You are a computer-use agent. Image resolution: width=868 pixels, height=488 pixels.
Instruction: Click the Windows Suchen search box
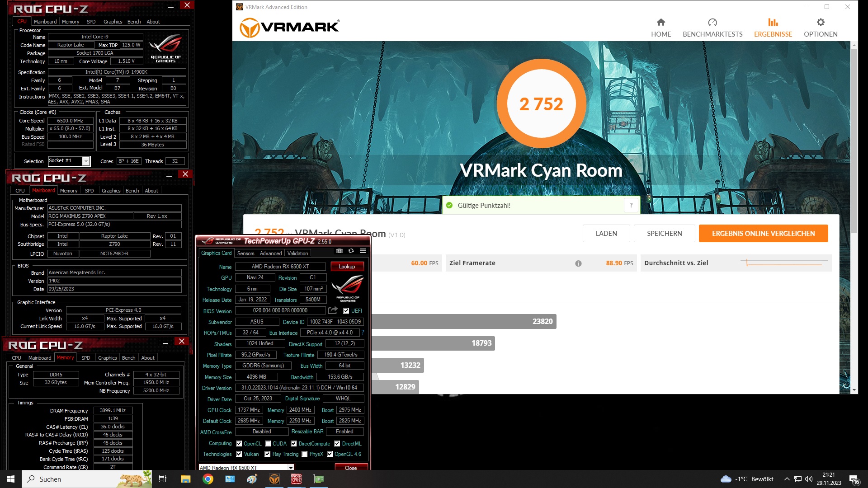pos(87,479)
